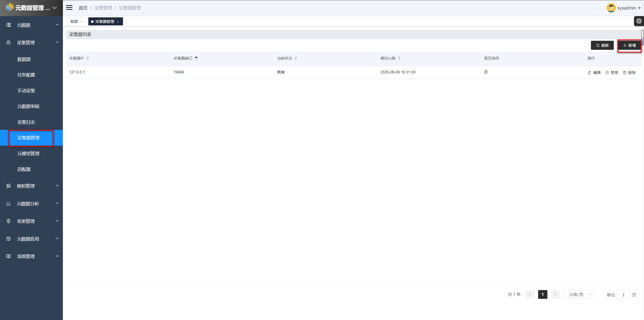Sort by 采集器IP column arrows
Viewport: 644px width, 320px height.
pyautogui.click(x=88, y=58)
